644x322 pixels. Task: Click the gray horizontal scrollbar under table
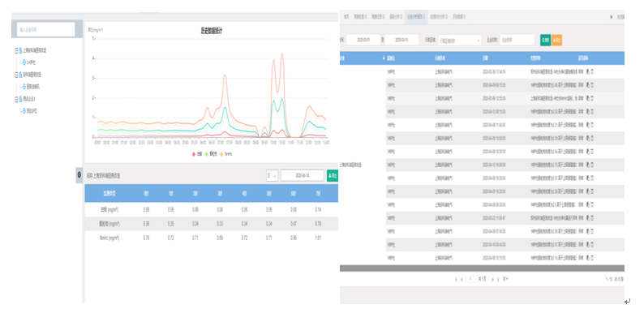[482, 268]
